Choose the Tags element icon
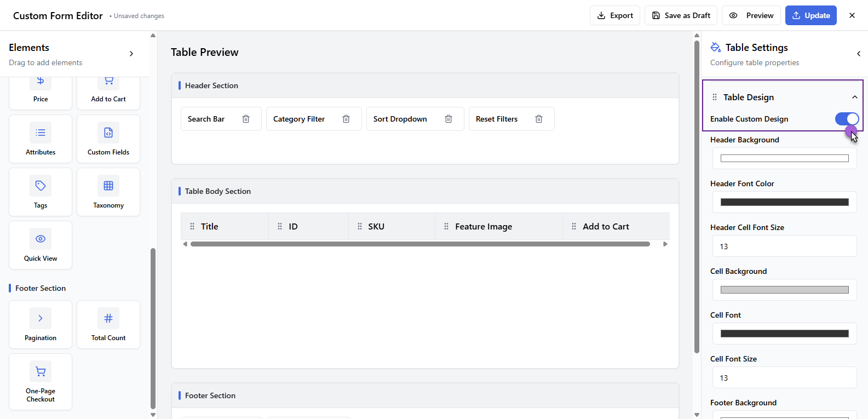 click(x=41, y=186)
